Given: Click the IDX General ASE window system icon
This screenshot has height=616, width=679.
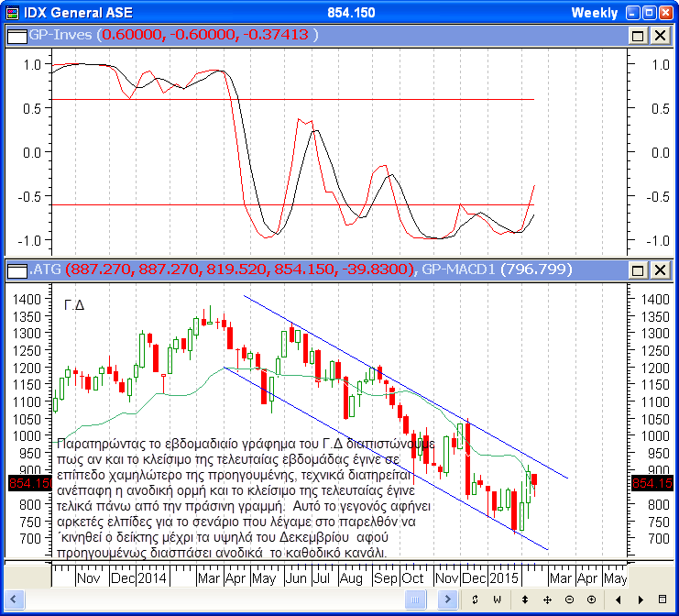Looking at the screenshot, I should pos(12,13).
